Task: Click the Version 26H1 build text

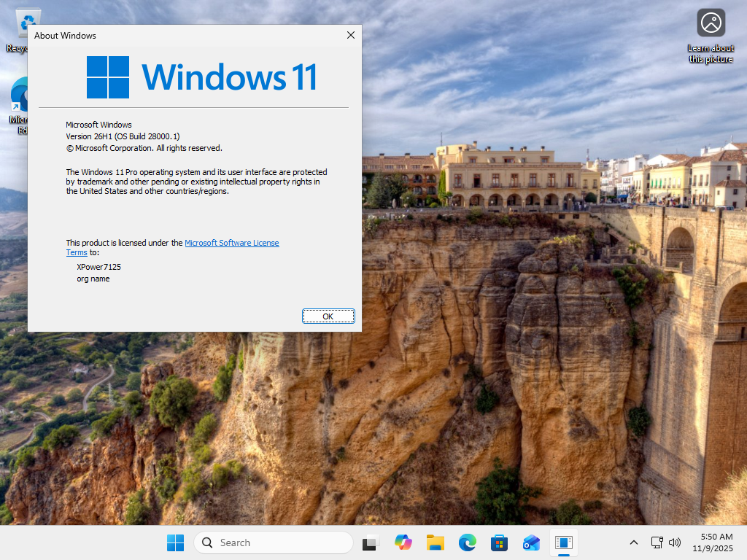Action: 123,136
